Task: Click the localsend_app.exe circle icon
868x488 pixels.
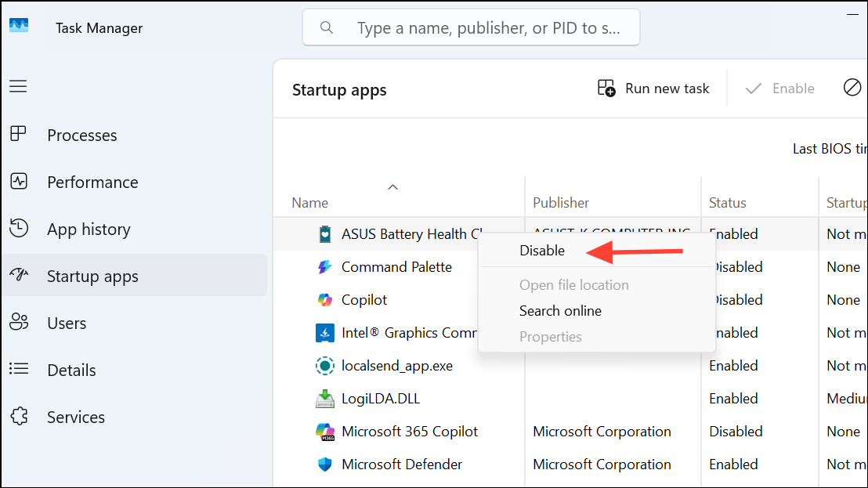Action: click(x=325, y=366)
